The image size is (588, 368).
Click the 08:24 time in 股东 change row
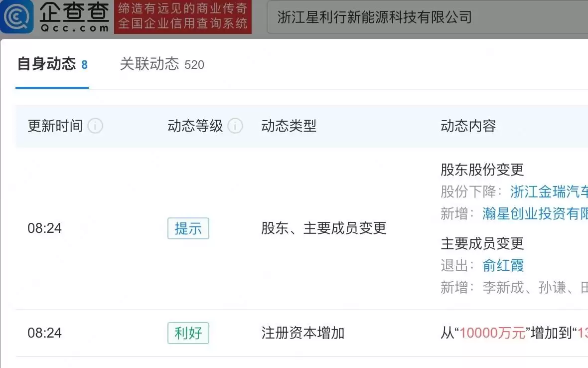click(45, 228)
